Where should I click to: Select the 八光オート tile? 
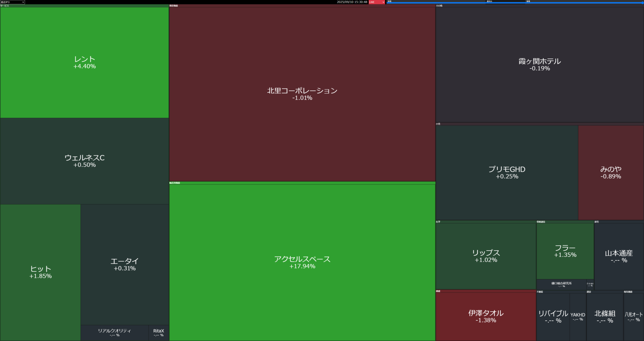634,317
